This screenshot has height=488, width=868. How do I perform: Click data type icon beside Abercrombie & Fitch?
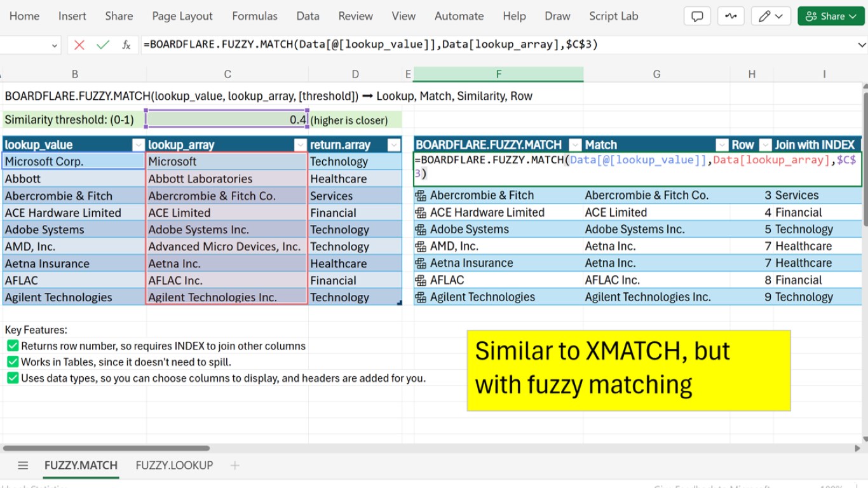(x=421, y=196)
